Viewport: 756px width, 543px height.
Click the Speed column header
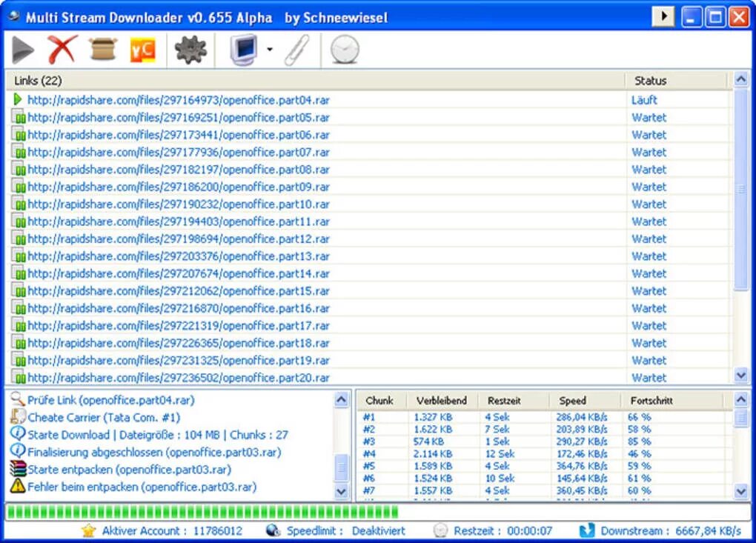584,400
